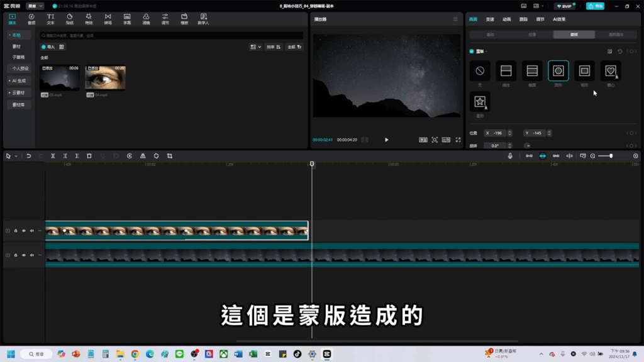Toggle main track magnet snapping
This screenshot has width=644, height=362.
[x=529, y=156]
